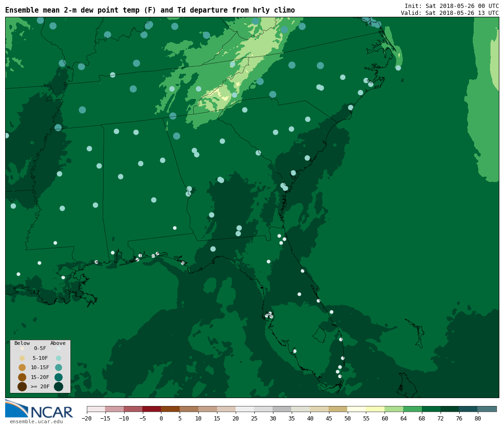The height and width of the screenshot is (427, 504).
Task: Select colorbar swatch between -15 and -10
Action: (x=115, y=409)
